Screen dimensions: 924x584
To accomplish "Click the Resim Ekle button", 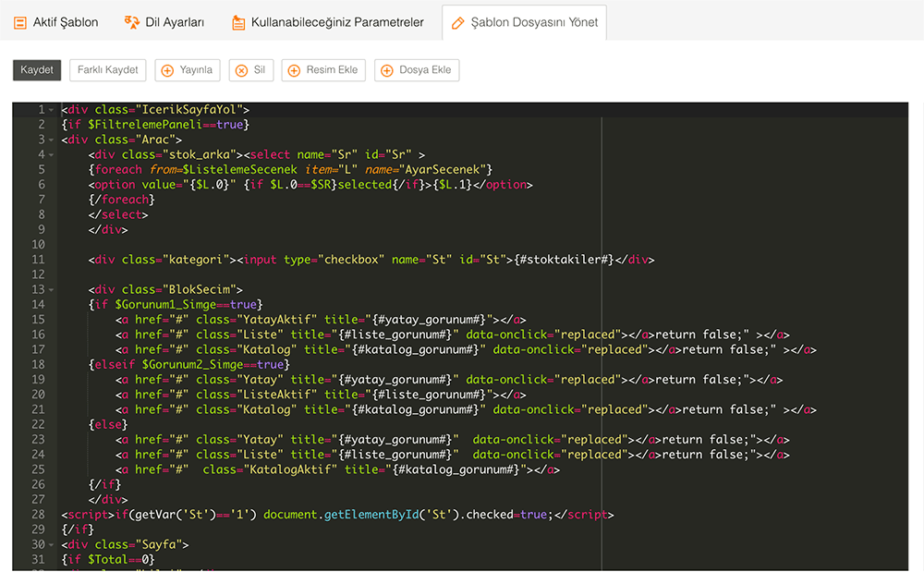I will [x=323, y=70].
